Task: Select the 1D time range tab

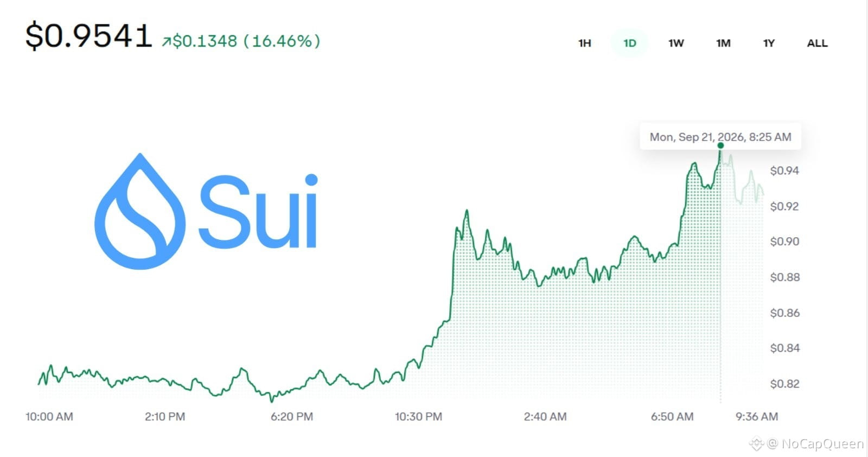Action: pos(629,43)
